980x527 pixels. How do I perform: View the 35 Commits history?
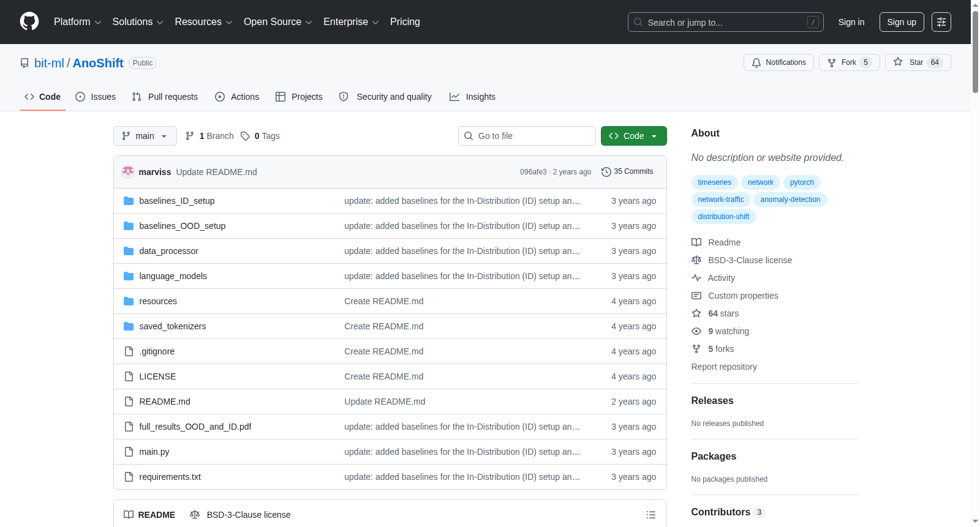tap(627, 172)
